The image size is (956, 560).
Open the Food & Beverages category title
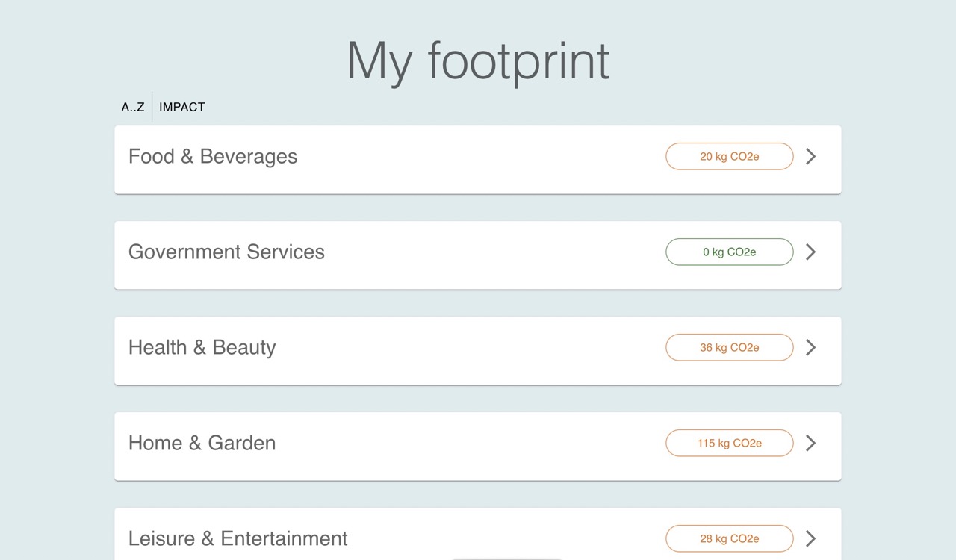[213, 156]
